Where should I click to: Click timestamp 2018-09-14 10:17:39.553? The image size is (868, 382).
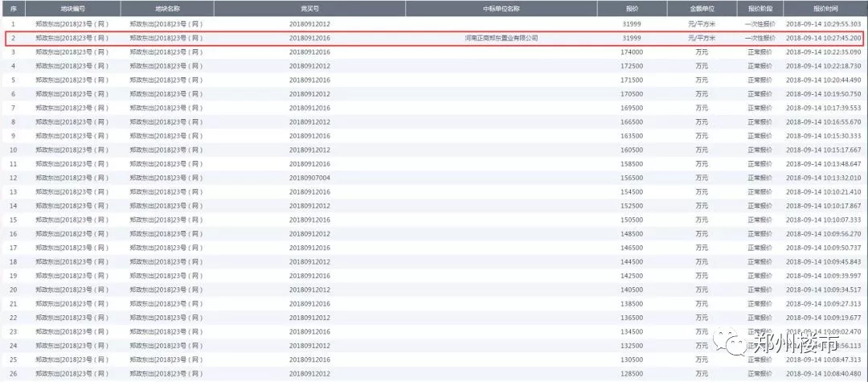823,108
